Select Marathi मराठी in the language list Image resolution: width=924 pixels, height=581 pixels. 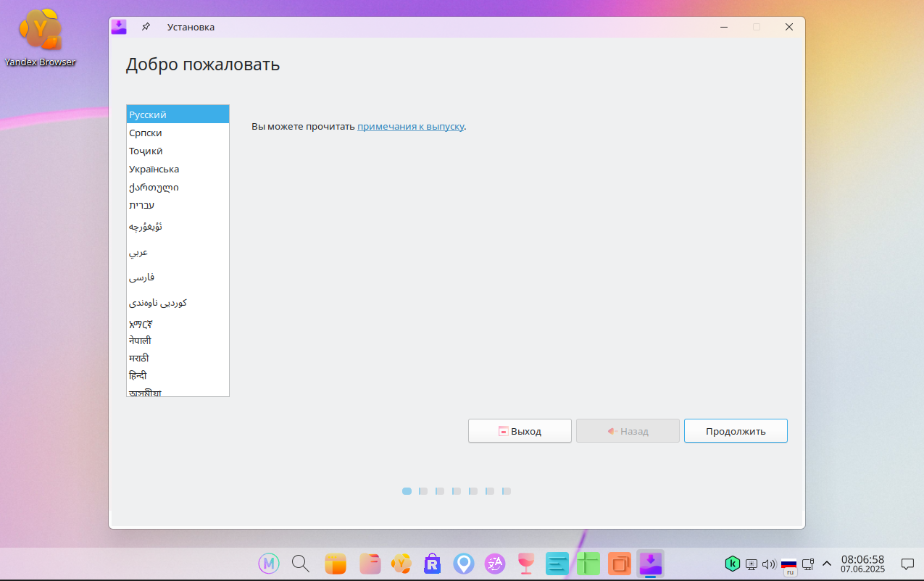tap(178, 358)
